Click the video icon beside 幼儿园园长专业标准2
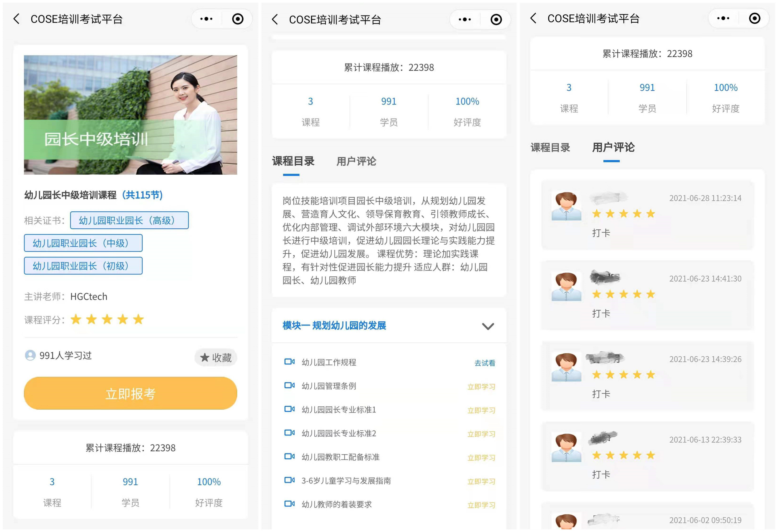The image size is (778, 532). [x=289, y=433]
